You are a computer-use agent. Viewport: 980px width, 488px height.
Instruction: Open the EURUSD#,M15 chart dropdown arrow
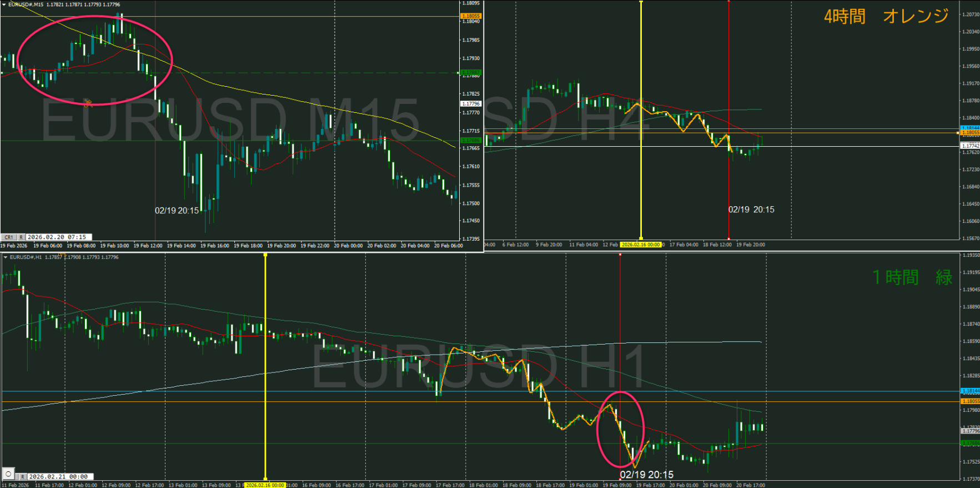coord(4,4)
